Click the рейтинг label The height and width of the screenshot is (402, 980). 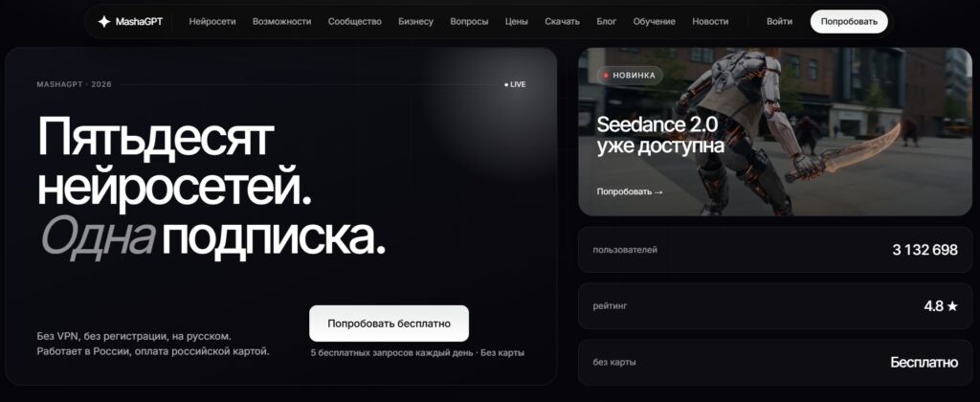610,306
